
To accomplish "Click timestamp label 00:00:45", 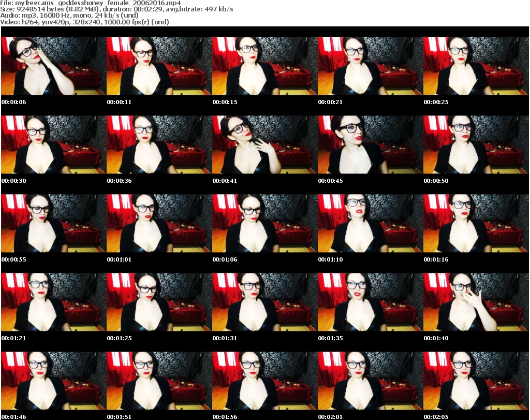I will click(x=330, y=181).
